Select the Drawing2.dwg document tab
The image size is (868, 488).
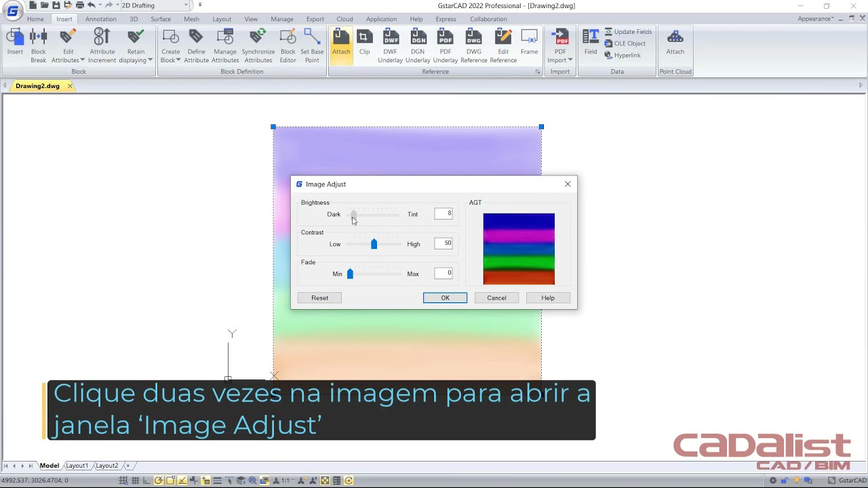[37, 86]
